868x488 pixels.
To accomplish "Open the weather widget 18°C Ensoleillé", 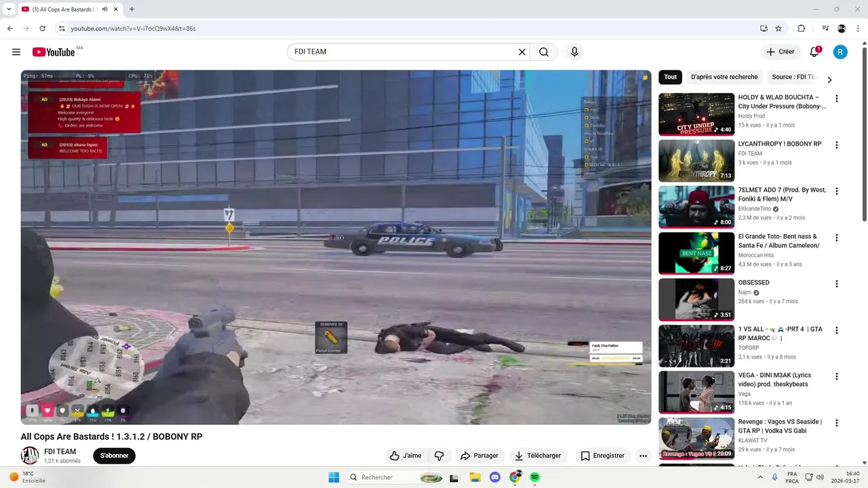I will [x=27, y=477].
